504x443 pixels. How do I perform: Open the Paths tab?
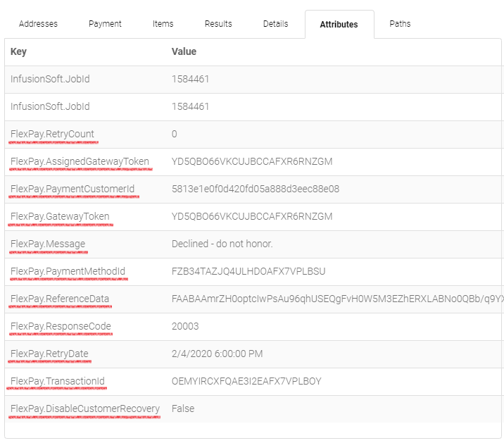[400, 24]
